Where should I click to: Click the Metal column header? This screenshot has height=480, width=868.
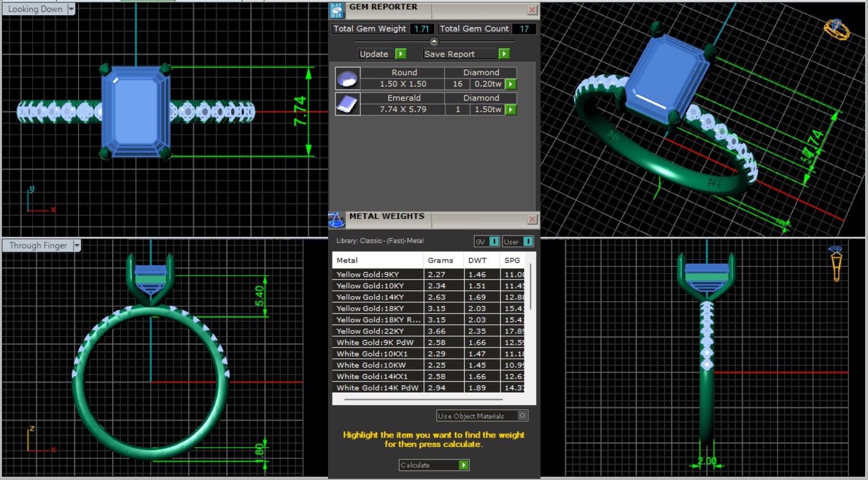[347, 260]
